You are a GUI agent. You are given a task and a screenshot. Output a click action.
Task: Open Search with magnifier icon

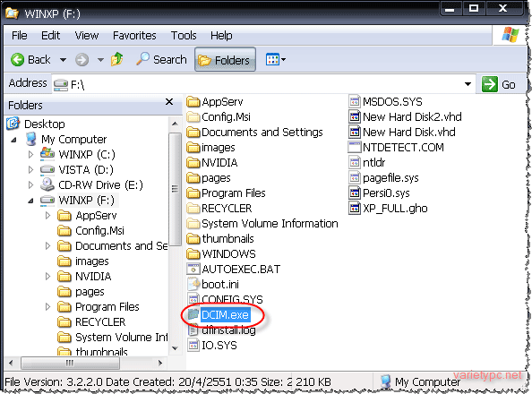pos(161,60)
